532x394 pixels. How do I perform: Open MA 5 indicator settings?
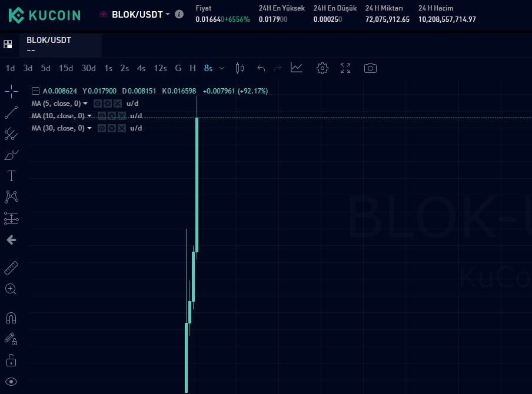pyautogui.click(x=108, y=103)
